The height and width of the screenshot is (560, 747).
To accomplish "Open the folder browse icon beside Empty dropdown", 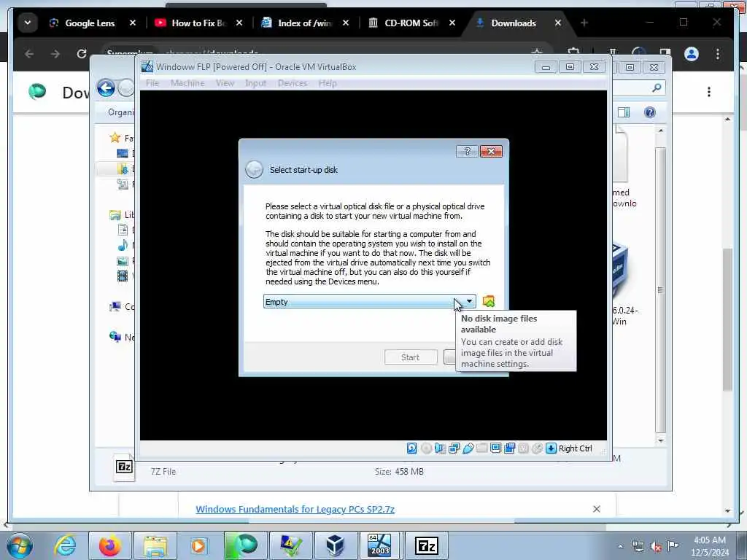I will pyautogui.click(x=488, y=301).
